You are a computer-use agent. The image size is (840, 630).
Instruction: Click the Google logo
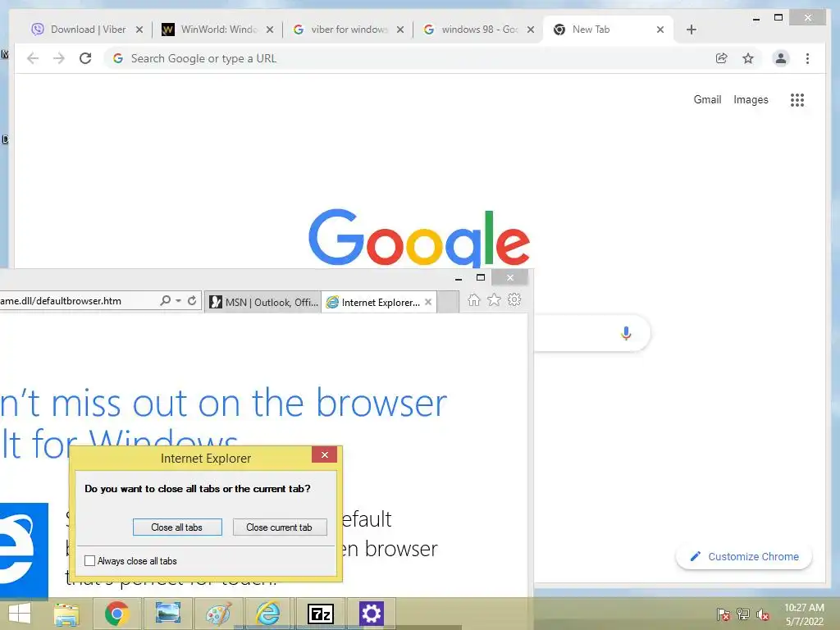[x=419, y=239]
